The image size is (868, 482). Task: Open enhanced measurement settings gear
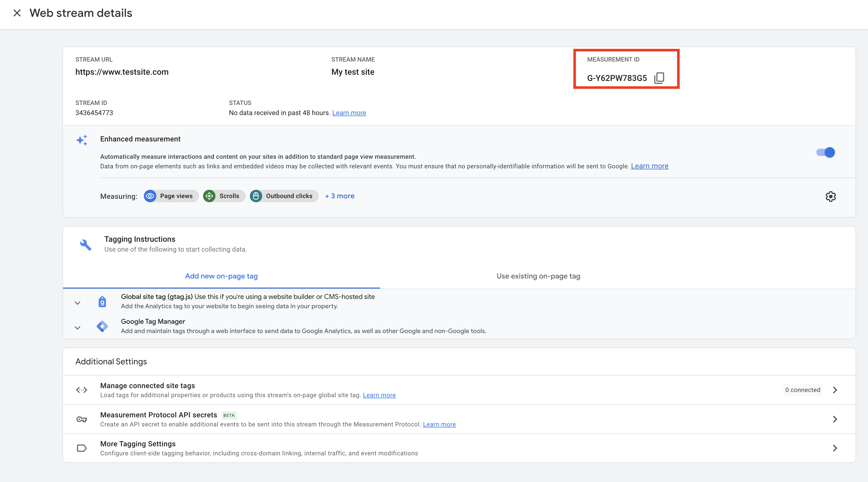831,196
